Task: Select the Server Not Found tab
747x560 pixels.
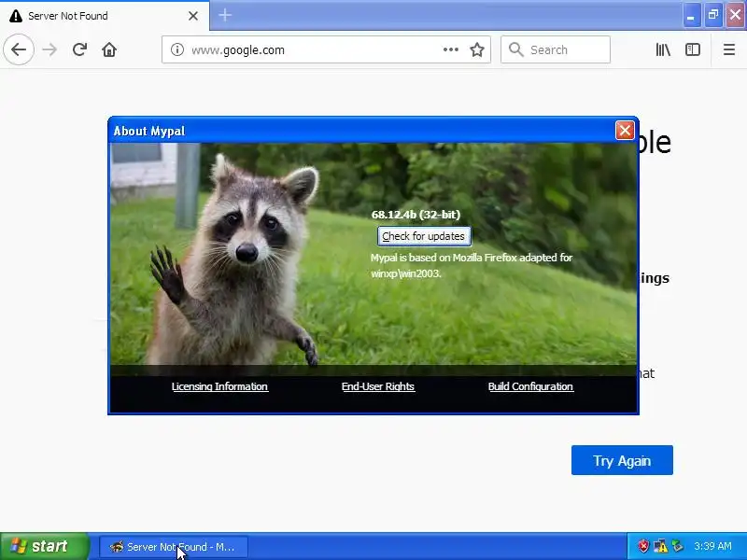Action: [105, 16]
